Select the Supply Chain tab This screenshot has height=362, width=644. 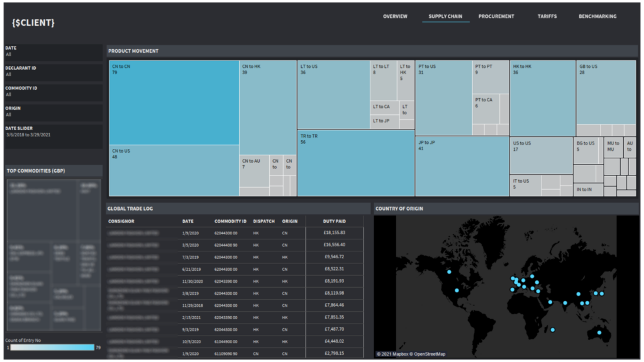[445, 16]
